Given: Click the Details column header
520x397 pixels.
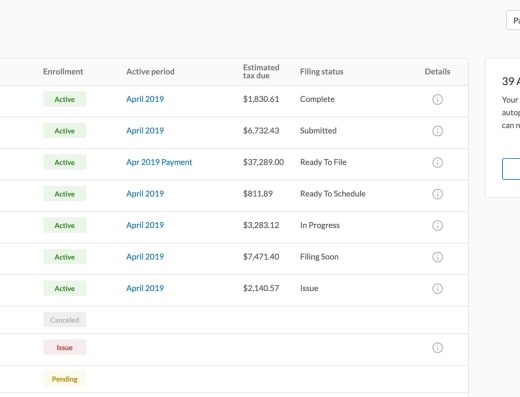Looking at the screenshot, I should point(437,72).
